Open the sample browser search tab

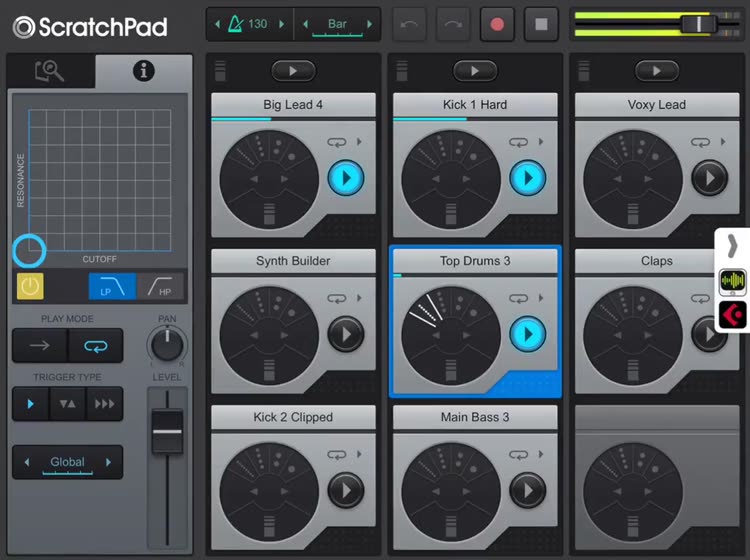pos(50,71)
